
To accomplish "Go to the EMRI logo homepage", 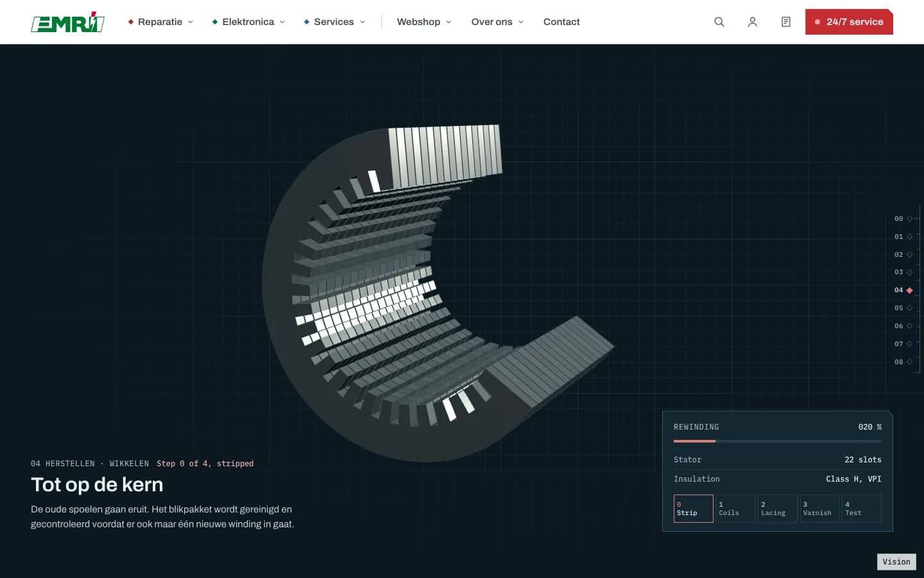I will pyautogui.click(x=68, y=22).
